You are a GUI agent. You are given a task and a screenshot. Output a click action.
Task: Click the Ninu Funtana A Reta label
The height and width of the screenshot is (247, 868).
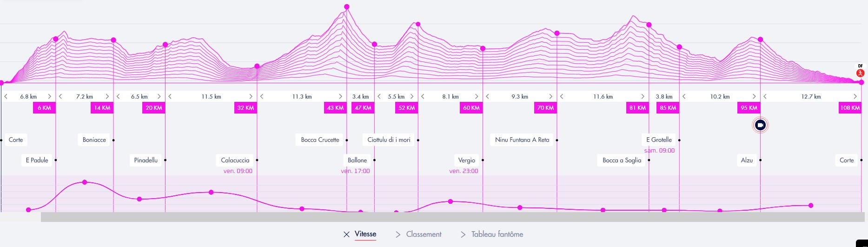[522, 140]
